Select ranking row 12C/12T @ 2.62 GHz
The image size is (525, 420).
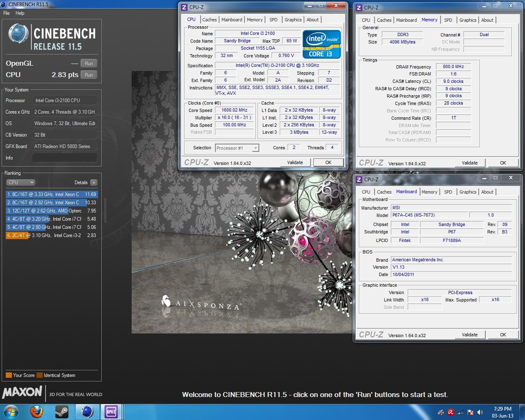[x=52, y=211]
